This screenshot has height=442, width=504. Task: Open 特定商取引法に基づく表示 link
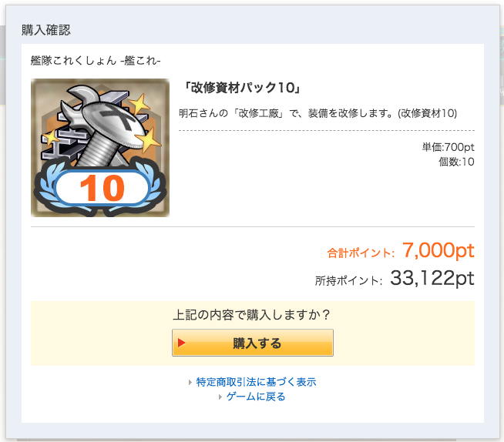pyautogui.click(x=256, y=382)
